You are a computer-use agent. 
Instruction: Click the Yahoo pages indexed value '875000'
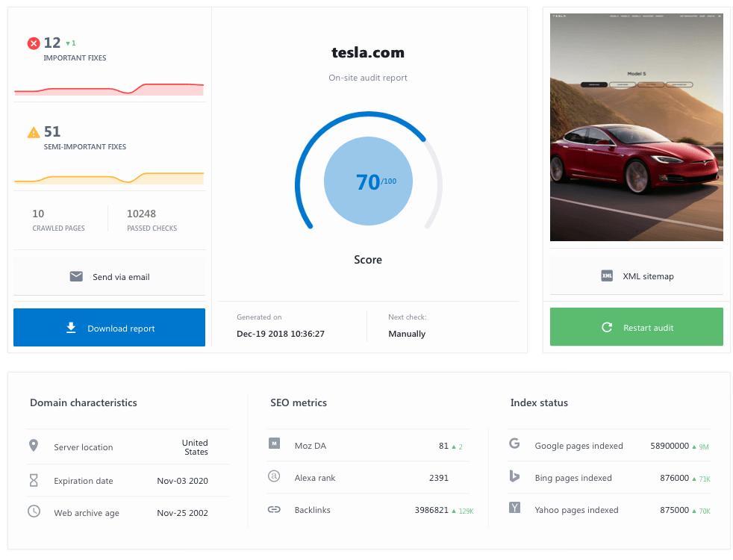pyautogui.click(x=674, y=510)
